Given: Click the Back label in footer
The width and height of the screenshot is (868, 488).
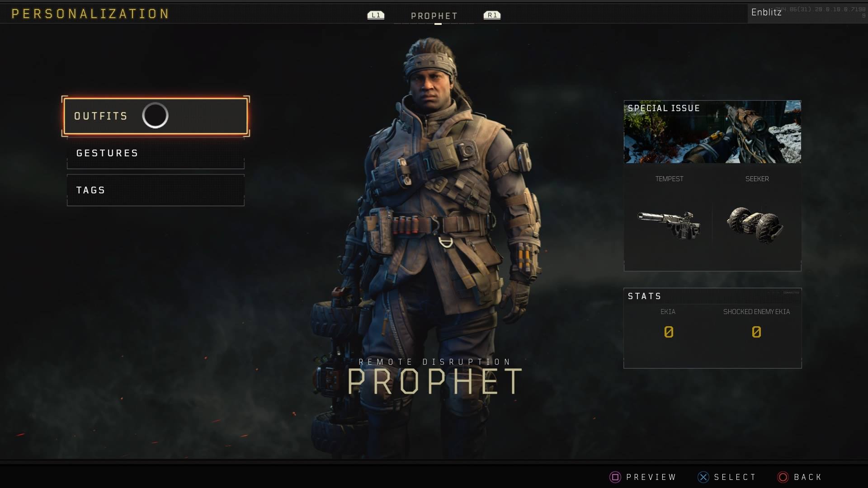Looking at the screenshot, I should 808,477.
